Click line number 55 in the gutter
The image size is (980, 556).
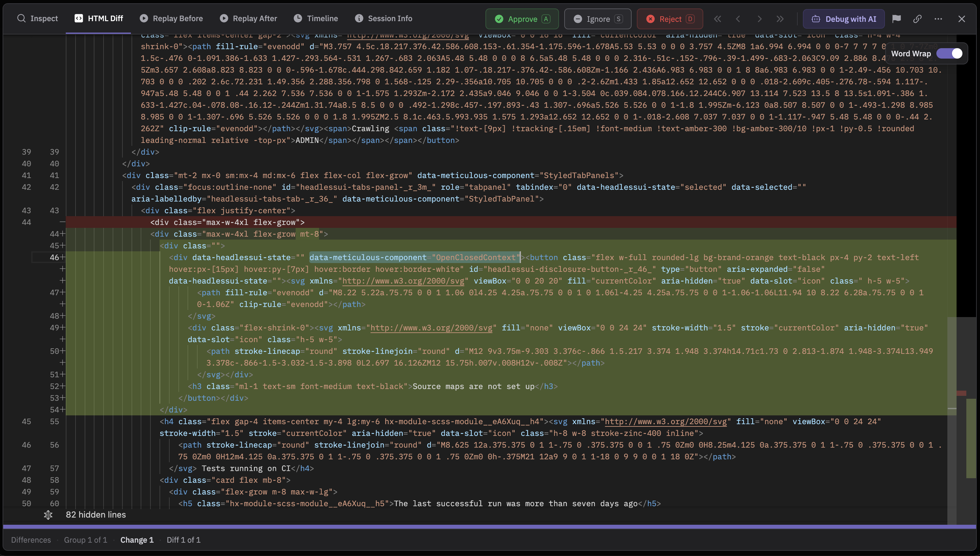click(54, 422)
